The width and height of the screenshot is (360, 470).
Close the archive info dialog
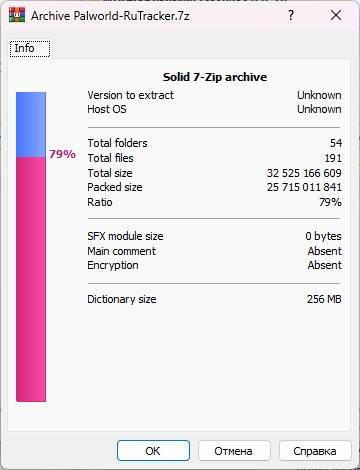[x=336, y=15]
